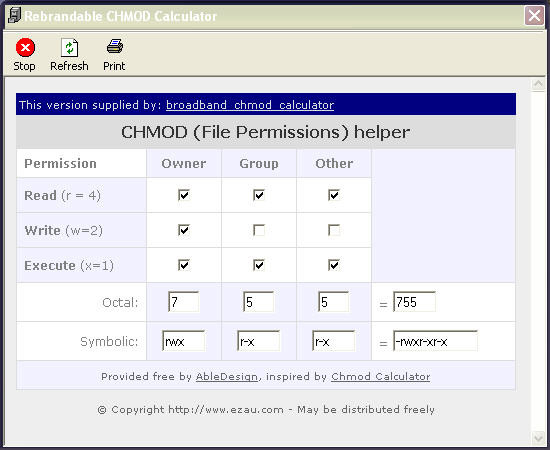Viewport: 550px width, 450px height.
Task: Click the Owner octal field showing 7
Action: tap(183, 302)
